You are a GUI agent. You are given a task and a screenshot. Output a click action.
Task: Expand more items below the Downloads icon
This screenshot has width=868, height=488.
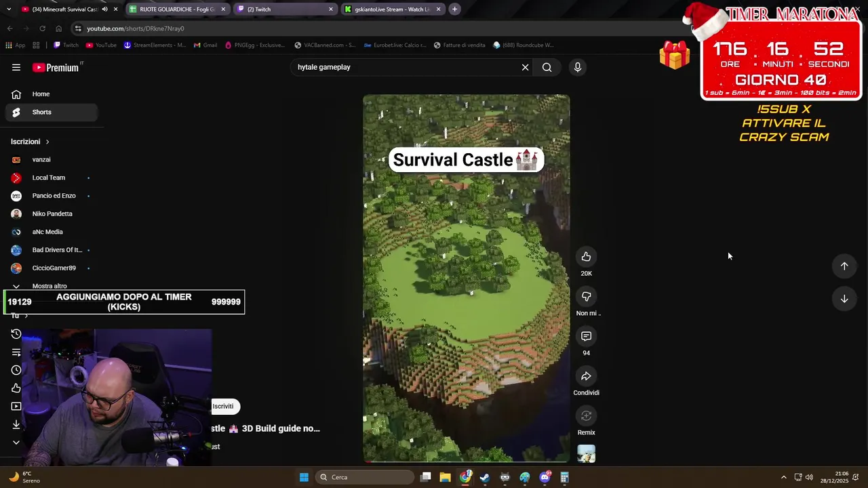(16, 443)
